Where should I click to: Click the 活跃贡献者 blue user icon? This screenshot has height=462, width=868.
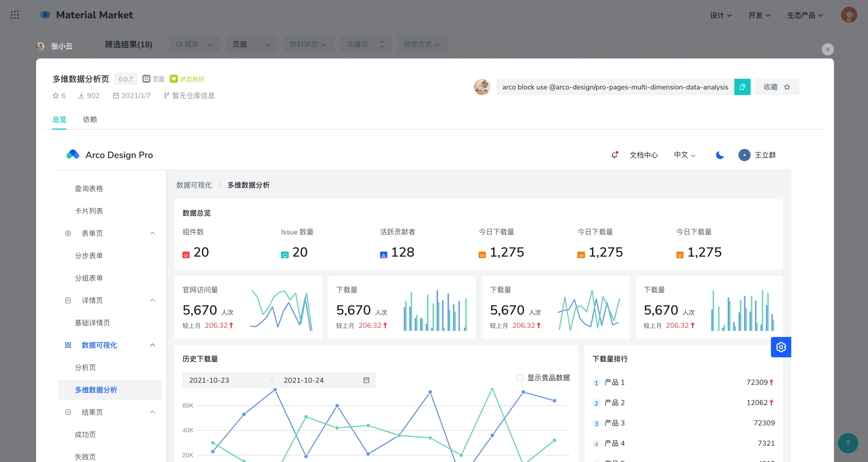383,255
